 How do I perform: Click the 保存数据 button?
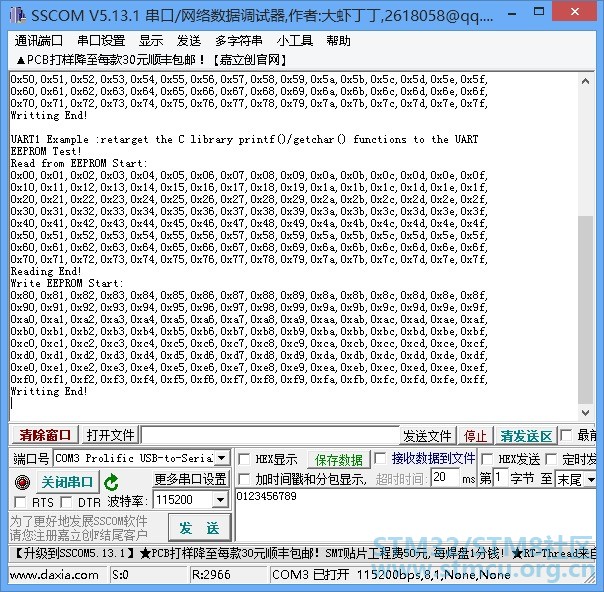[x=339, y=460]
